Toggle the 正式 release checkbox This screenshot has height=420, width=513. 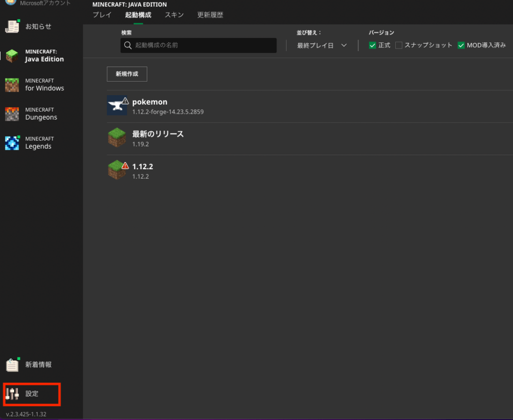372,45
